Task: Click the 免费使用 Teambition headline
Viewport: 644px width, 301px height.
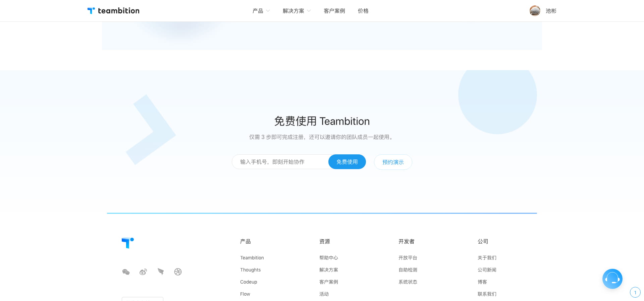Action: (322, 121)
